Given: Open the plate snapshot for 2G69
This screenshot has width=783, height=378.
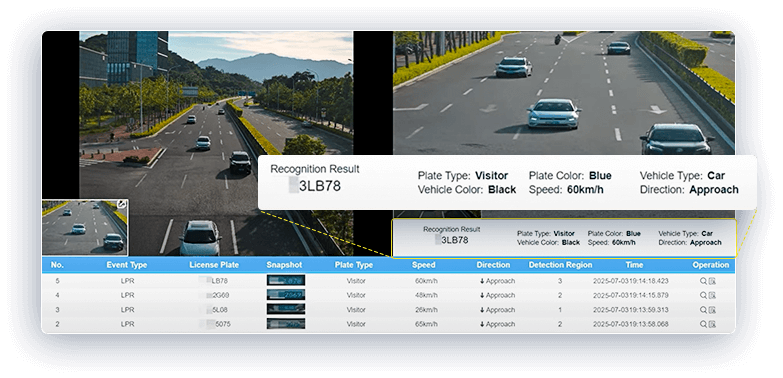Looking at the screenshot, I should pyautogui.click(x=286, y=295).
